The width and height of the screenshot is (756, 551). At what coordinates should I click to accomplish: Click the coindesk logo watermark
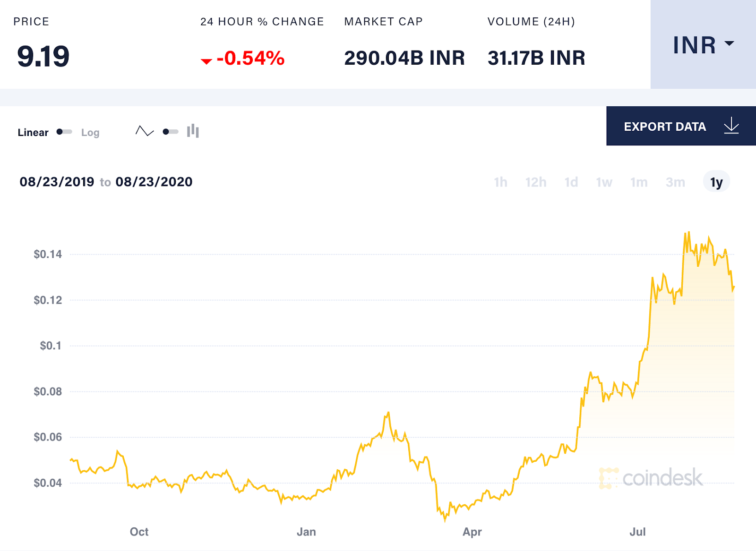[652, 478]
